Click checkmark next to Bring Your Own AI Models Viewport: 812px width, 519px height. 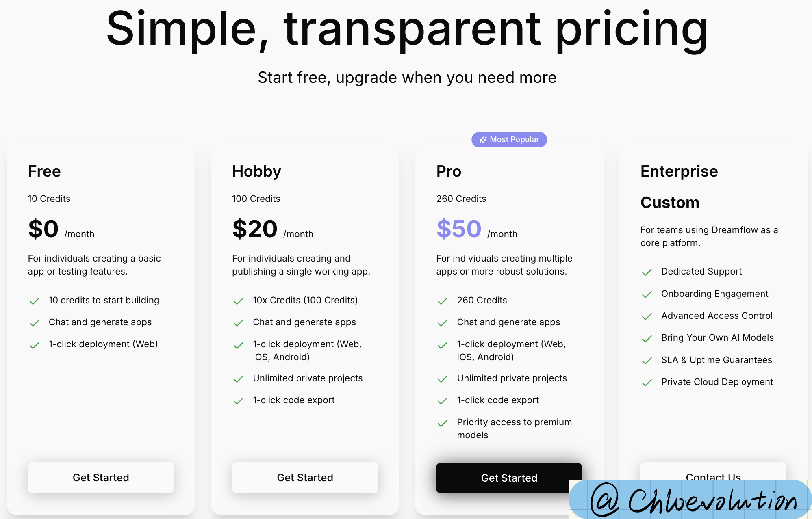[x=647, y=338]
